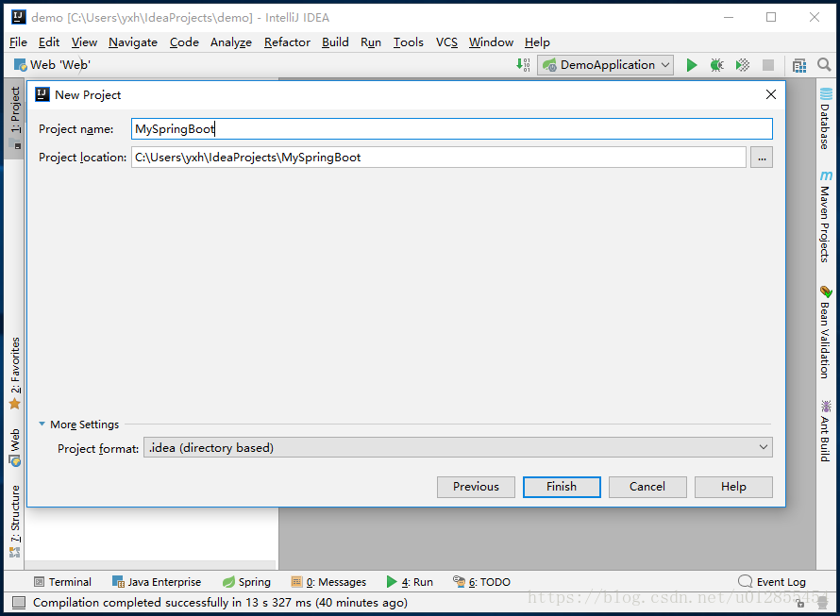
Task: Click the compilation completed status message
Action: point(220,603)
